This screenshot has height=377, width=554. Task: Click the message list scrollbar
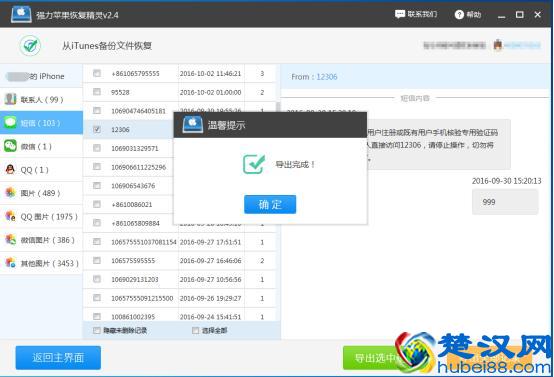[x=278, y=107]
